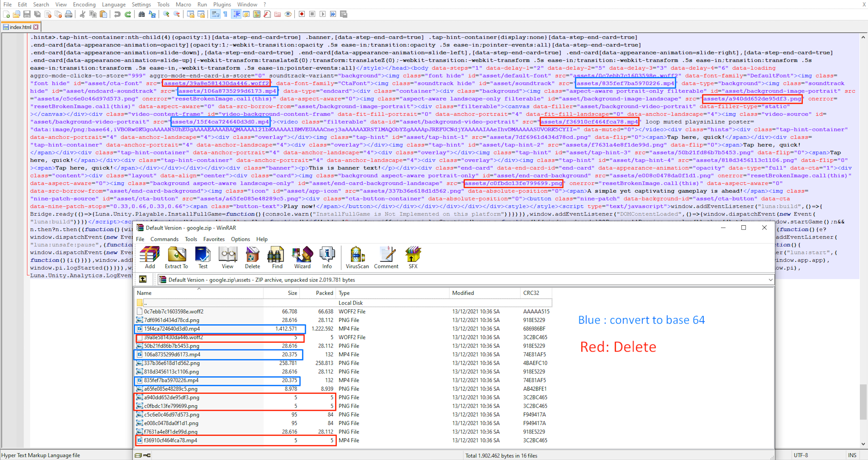
Task: Click the View file icon in WinRAR
Action: pyautogui.click(x=228, y=258)
